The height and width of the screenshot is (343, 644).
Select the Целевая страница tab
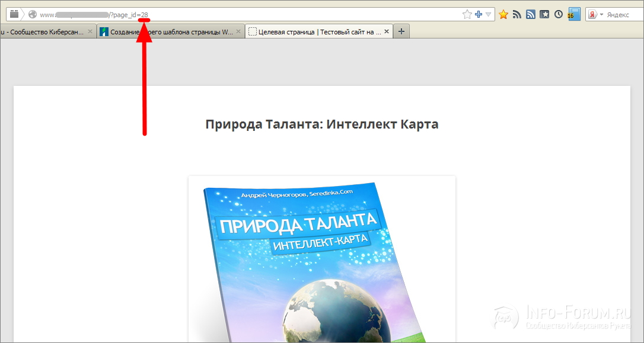[319, 31]
